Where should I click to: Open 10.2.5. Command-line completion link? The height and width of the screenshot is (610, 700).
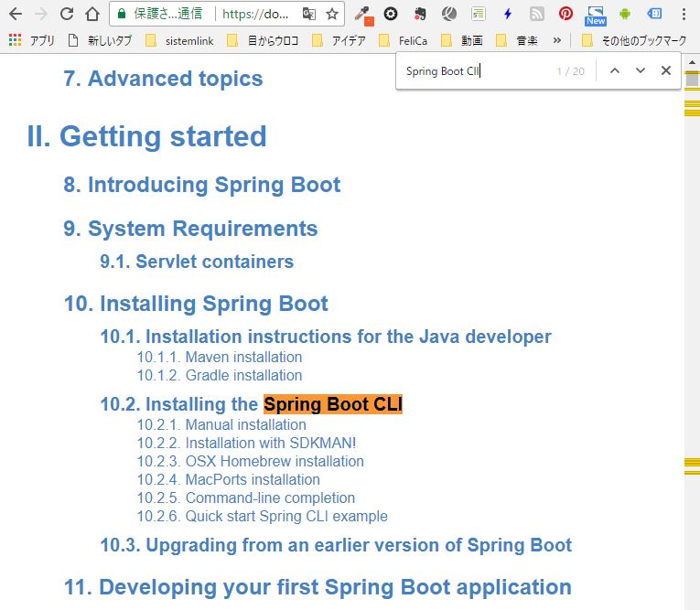coord(246,498)
